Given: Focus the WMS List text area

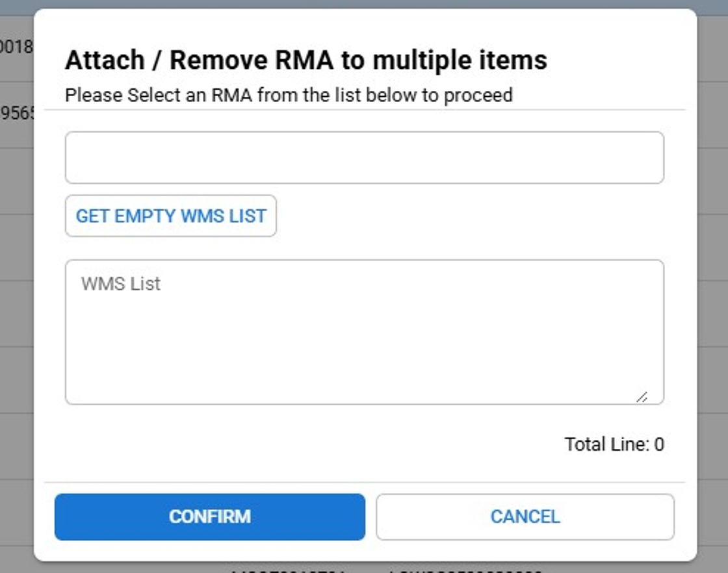Looking at the screenshot, I should click(364, 332).
